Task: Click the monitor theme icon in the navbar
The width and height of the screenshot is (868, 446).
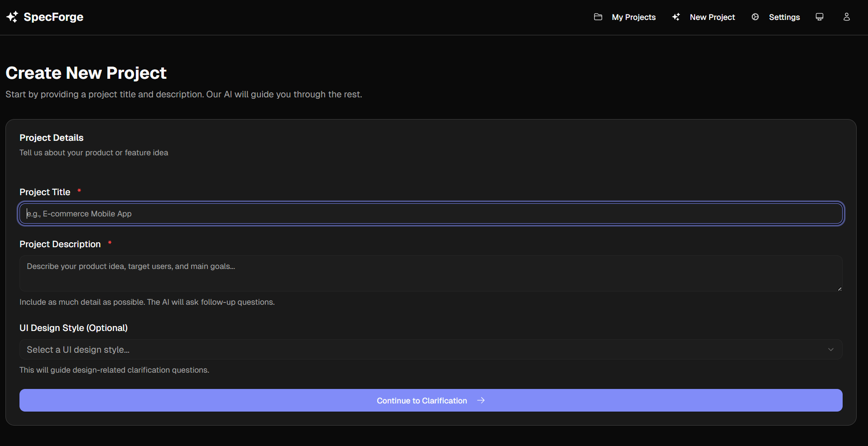Action: pyautogui.click(x=819, y=17)
